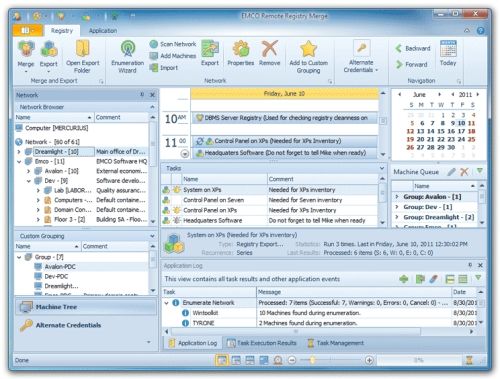This screenshot has width=500, height=379.
Task: Expand Group: Dreamlight - [2] in queue
Action: click(x=397, y=217)
